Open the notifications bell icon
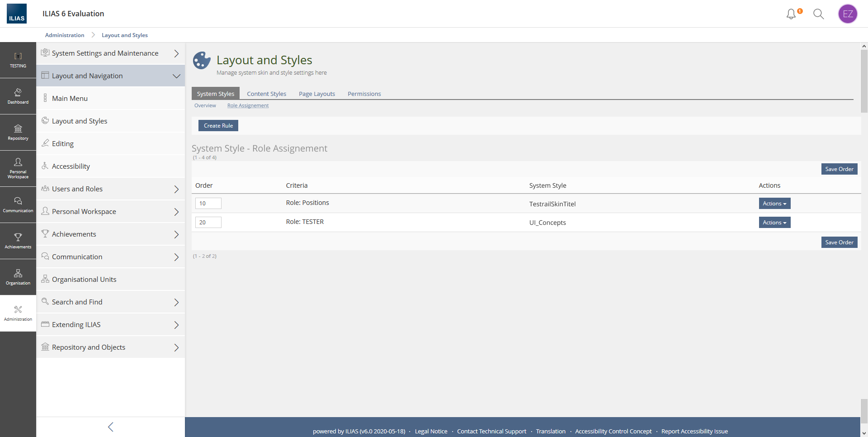Image resolution: width=868 pixels, height=437 pixels. tap(791, 14)
